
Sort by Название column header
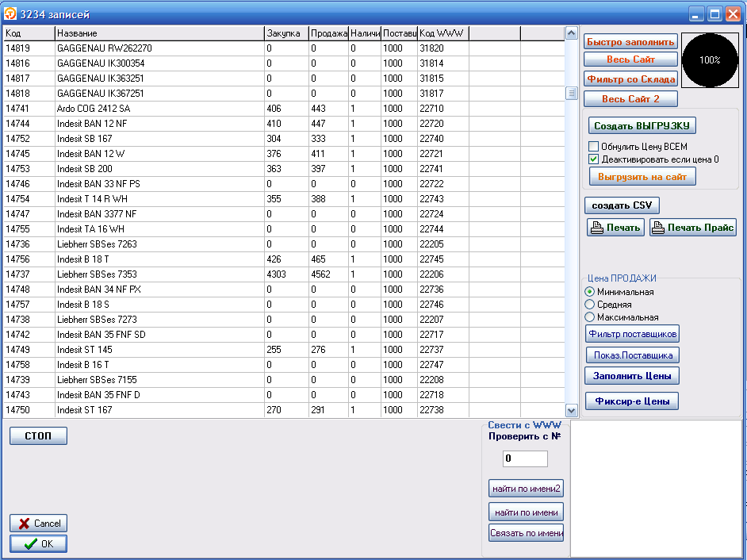(x=159, y=33)
